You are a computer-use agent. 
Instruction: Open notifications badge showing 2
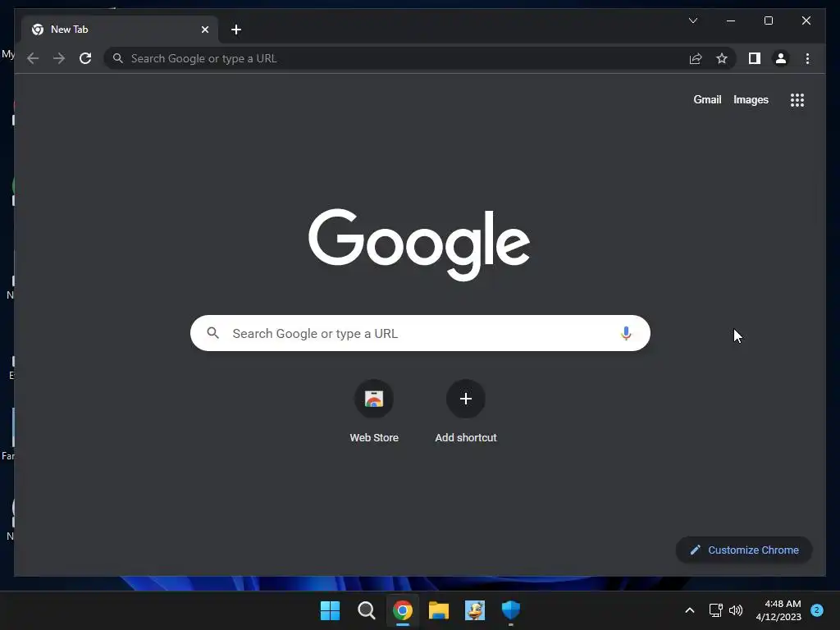pos(817,609)
